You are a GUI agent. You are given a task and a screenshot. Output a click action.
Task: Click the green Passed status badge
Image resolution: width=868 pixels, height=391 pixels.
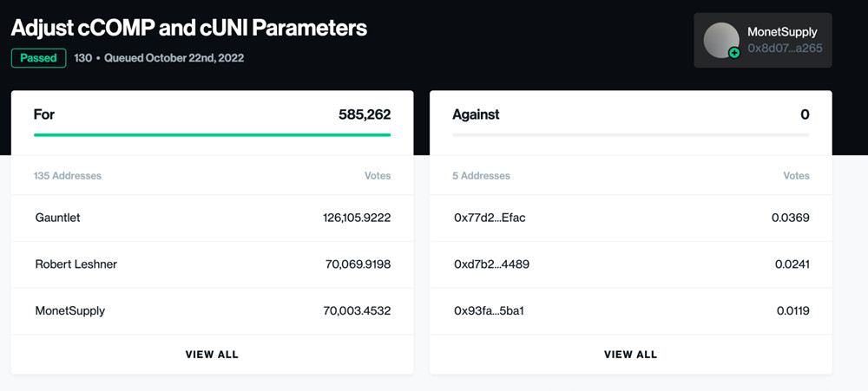38,58
